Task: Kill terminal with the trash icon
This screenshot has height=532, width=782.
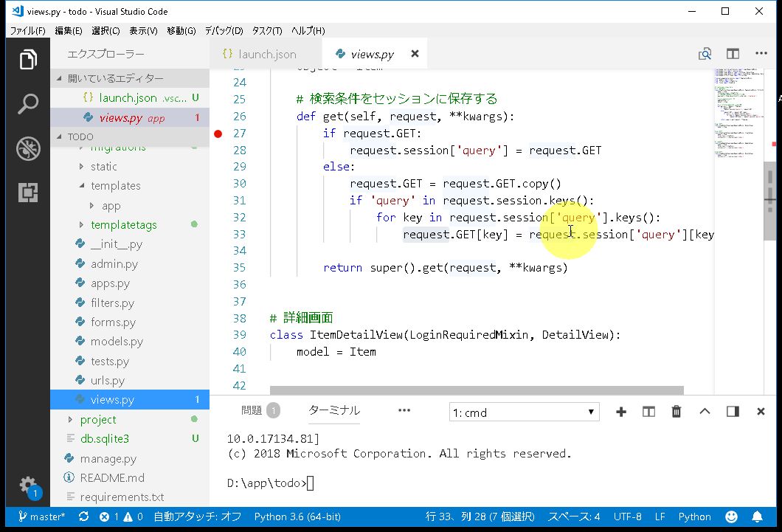Action: point(677,412)
